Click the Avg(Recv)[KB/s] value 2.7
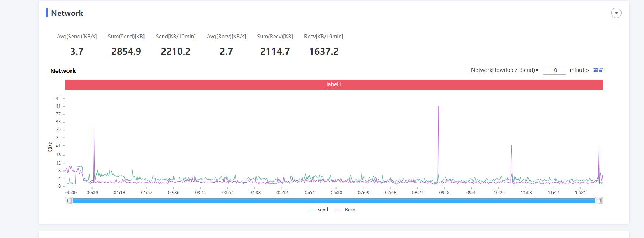 226,51
